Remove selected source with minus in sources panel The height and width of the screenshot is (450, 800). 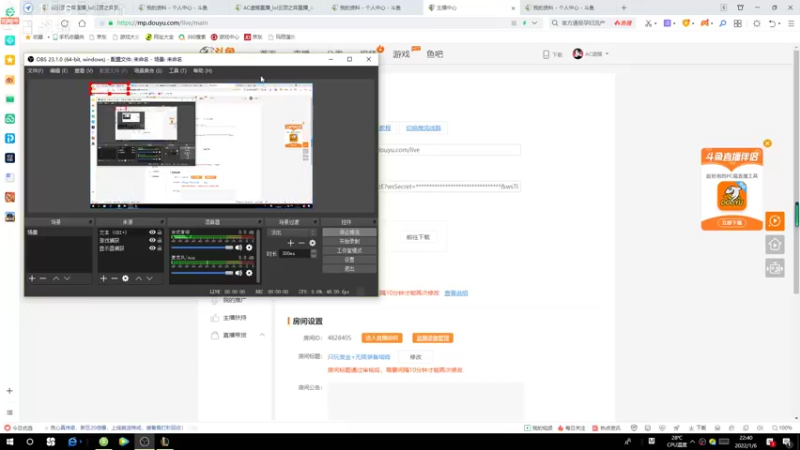[x=114, y=279]
